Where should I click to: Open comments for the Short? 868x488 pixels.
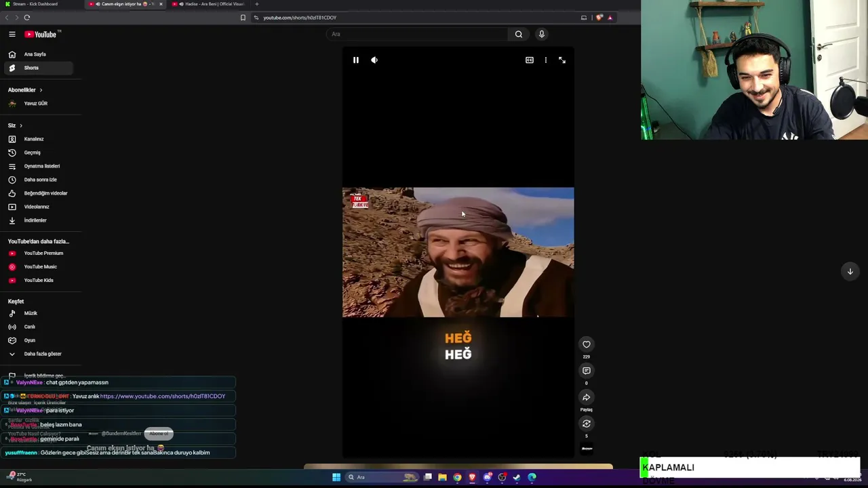pos(587,371)
